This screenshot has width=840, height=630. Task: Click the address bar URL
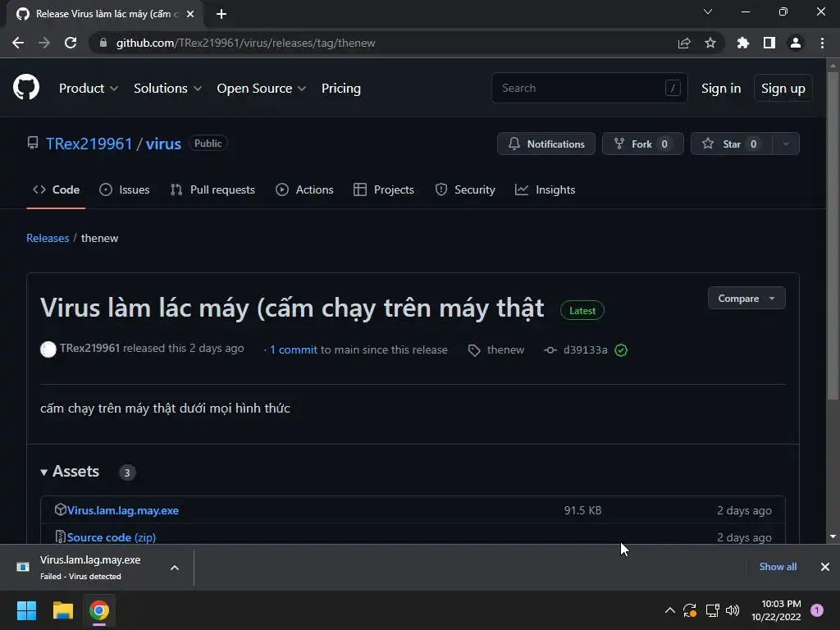pyautogui.click(x=245, y=43)
